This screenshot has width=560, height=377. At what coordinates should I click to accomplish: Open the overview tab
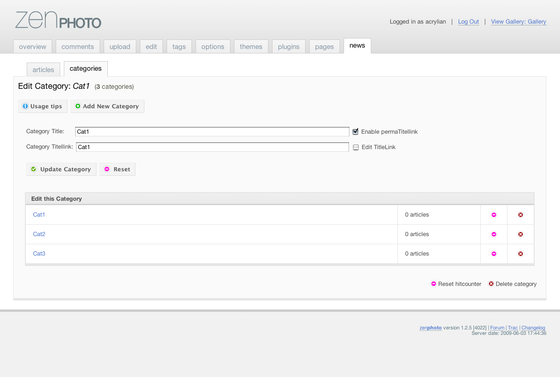32,47
